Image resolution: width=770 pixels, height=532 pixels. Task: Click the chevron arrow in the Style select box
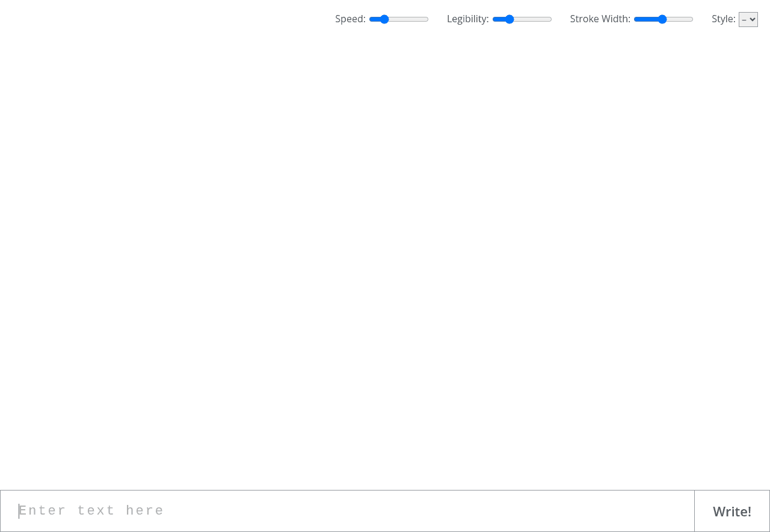(x=753, y=20)
